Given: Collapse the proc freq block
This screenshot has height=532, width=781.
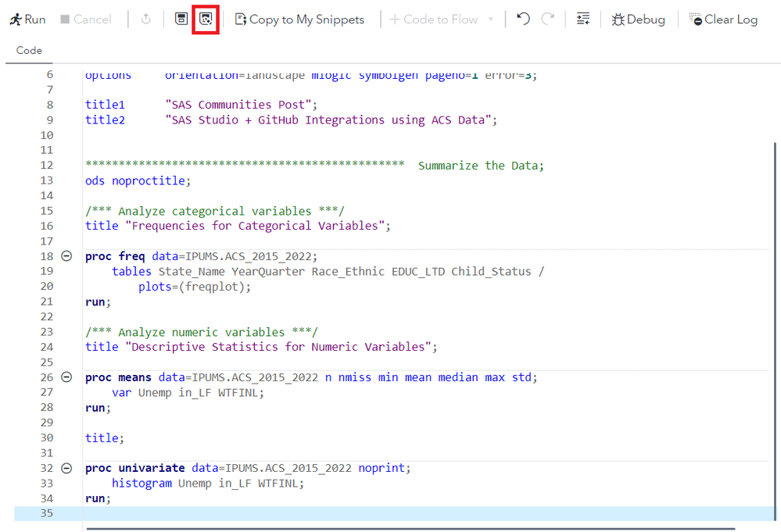Looking at the screenshot, I should 66,255.
